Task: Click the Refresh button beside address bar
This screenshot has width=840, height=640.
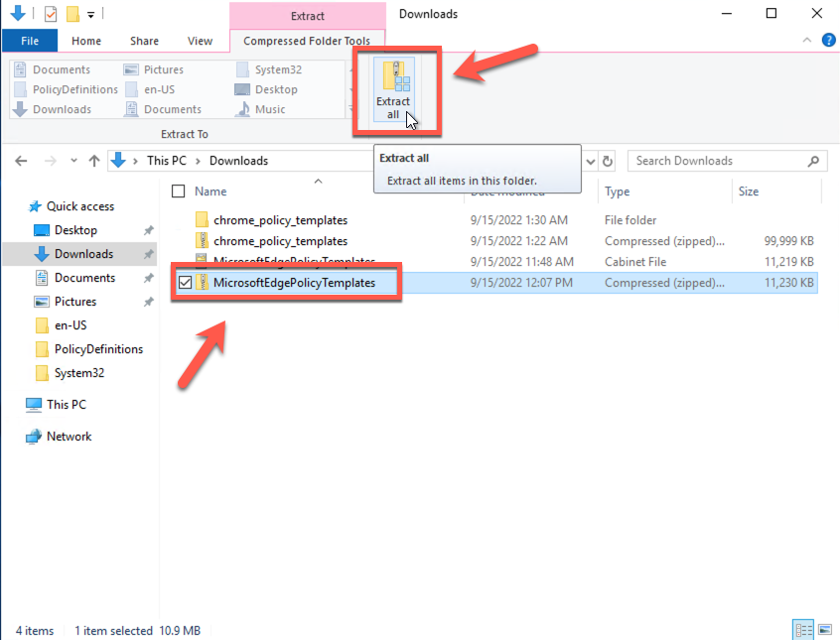Action: (608, 161)
